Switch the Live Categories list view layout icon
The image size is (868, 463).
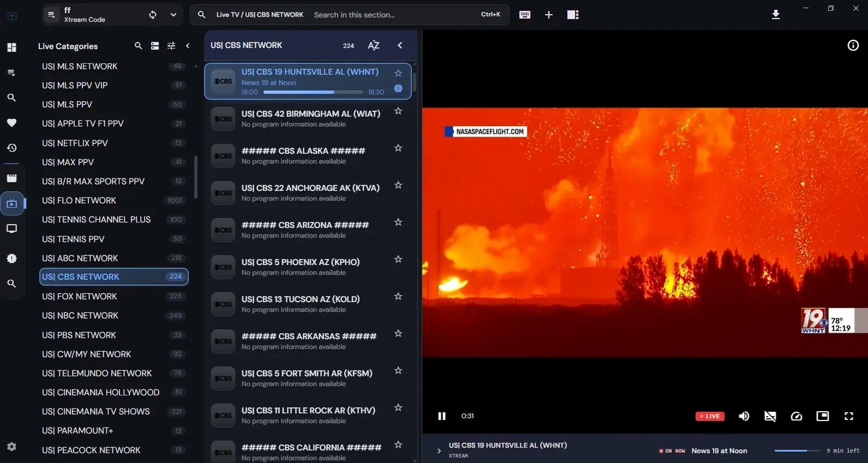tap(155, 46)
